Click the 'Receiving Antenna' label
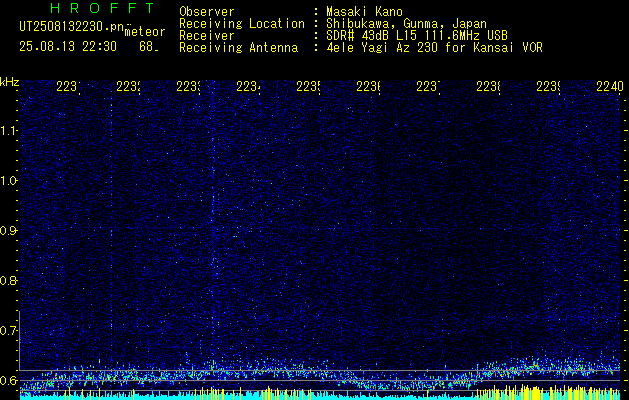629x400 pixels. (x=238, y=48)
